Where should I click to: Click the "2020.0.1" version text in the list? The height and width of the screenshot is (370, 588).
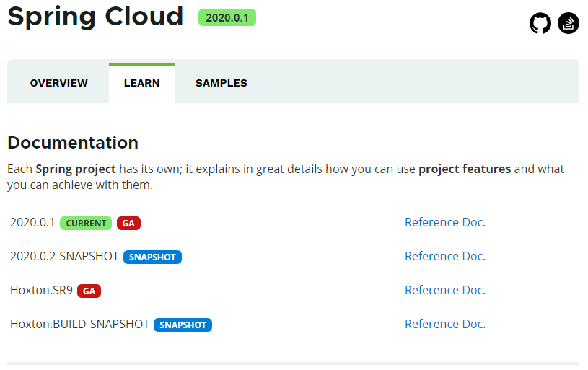click(32, 222)
